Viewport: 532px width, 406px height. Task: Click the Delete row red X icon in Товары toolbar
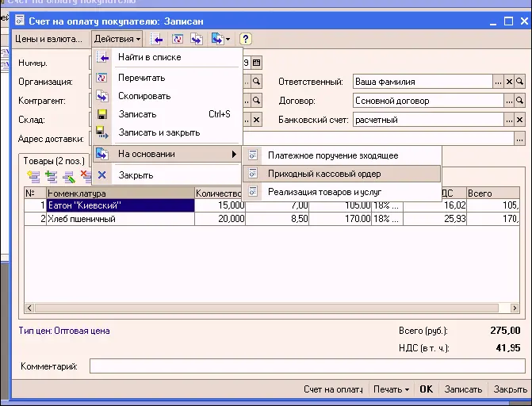86,176
